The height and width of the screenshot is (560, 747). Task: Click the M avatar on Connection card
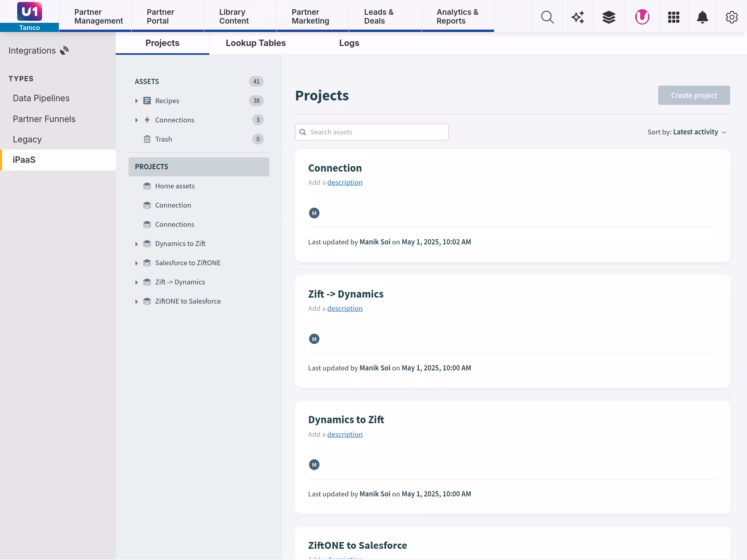(x=314, y=213)
